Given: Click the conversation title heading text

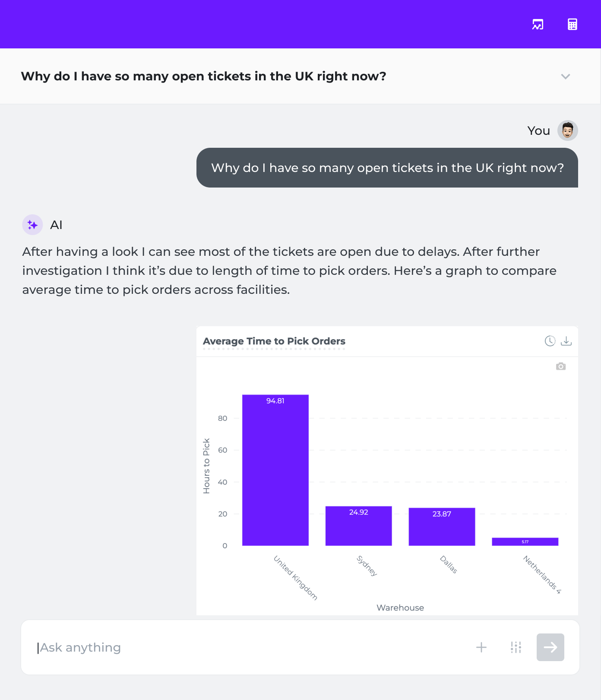Looking at the screenshot, I should pyautogui.click(x=203, y=76).
